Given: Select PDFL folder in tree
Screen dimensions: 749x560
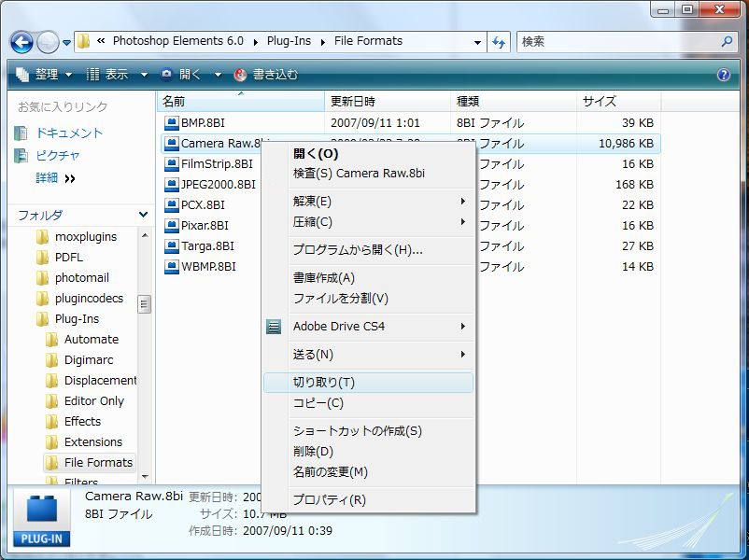Looking at the screenshot, I should click(60, 258).
